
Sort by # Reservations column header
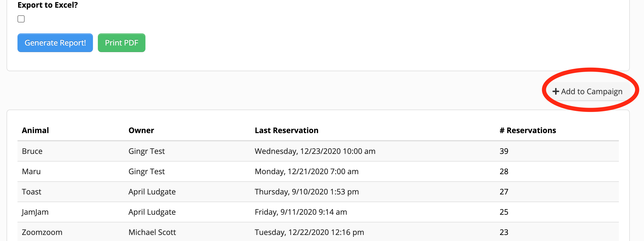pos(528,130)
